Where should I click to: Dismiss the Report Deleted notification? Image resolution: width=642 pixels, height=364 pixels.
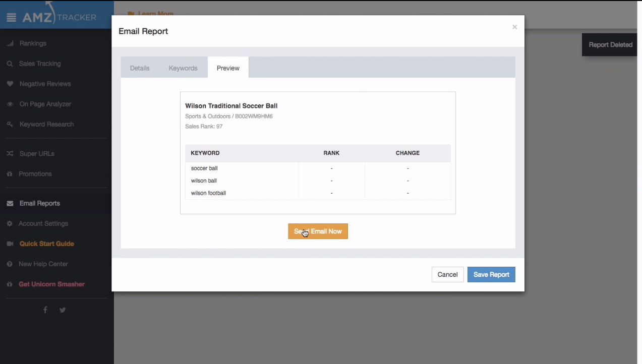coord(610,45)
